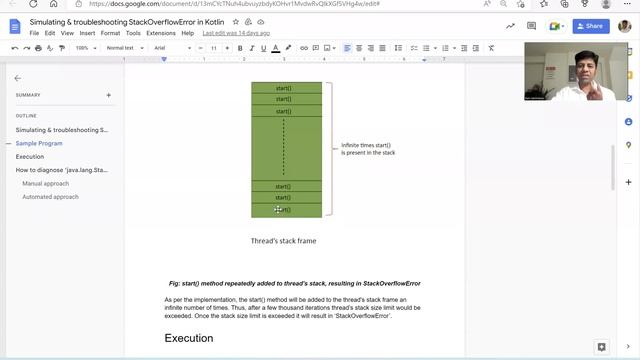Open the Format menu
The height and width of the screenshot is (360, 640).
click(x=110, y=33)
